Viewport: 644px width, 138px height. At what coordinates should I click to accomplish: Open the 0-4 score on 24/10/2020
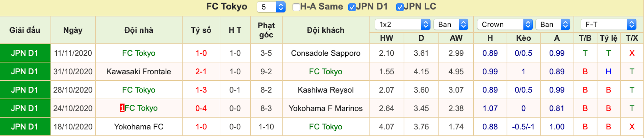(x=201, y=109)
